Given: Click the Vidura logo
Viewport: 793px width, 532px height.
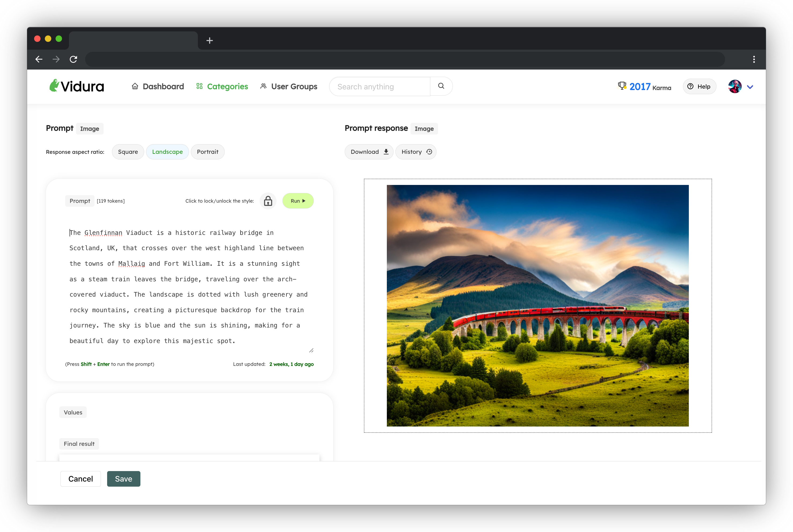Looking at the screenshot, I should 77,86.
